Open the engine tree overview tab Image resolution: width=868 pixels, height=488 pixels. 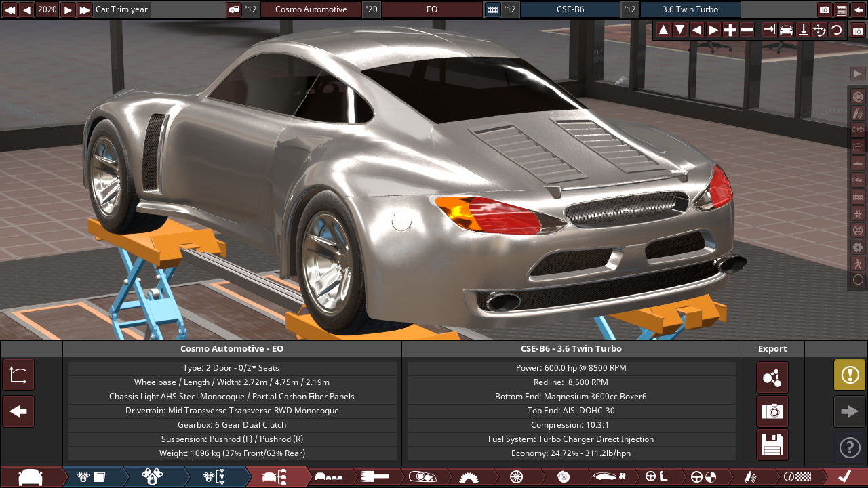pyautogui.click(x=214, y=476)
